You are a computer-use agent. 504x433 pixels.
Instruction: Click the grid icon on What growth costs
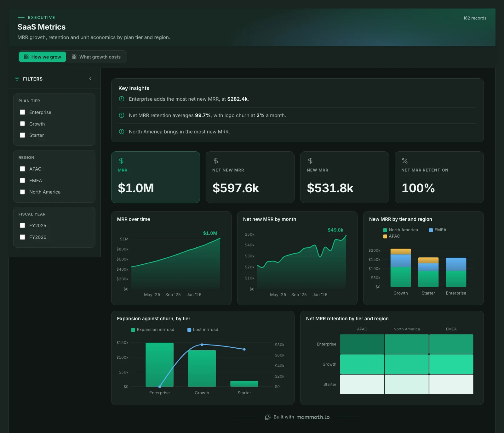[x=74, y=57]
